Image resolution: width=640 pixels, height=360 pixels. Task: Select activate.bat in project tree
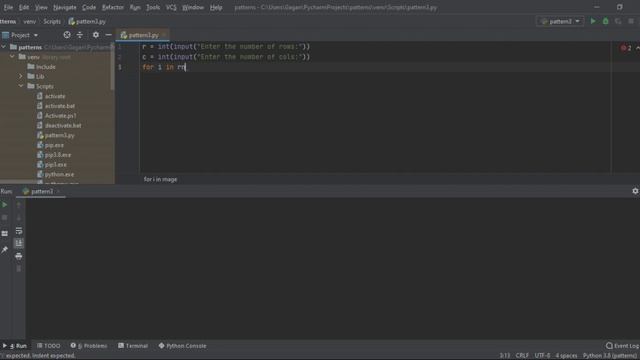[x=60, y=106]
